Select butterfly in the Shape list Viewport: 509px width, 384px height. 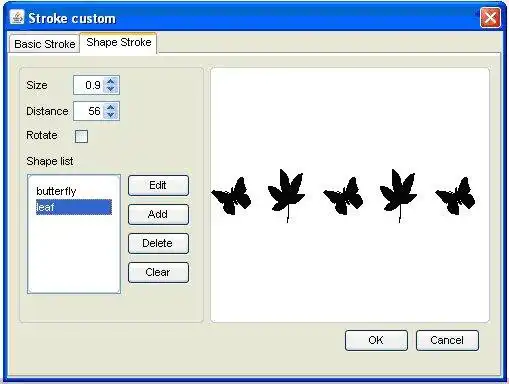[74, 191]
